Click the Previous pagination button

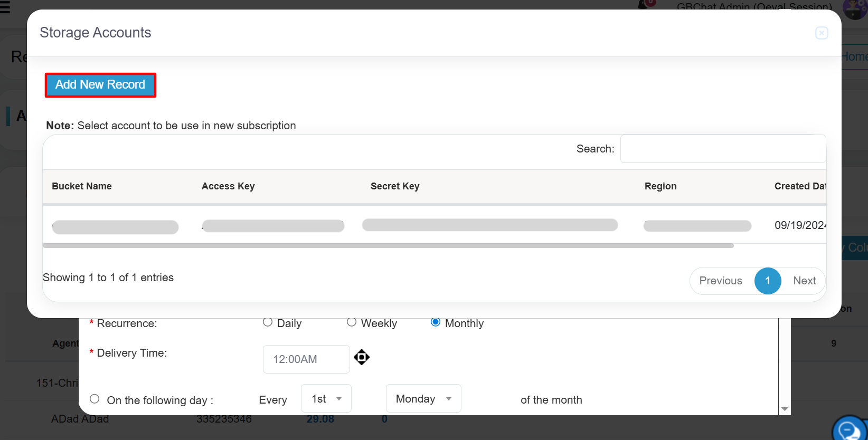pyautogui.click(x=721, y=281)
